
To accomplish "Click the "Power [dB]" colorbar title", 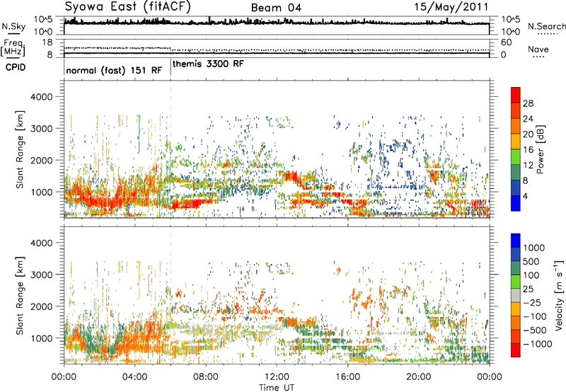I will pos(540,149).
